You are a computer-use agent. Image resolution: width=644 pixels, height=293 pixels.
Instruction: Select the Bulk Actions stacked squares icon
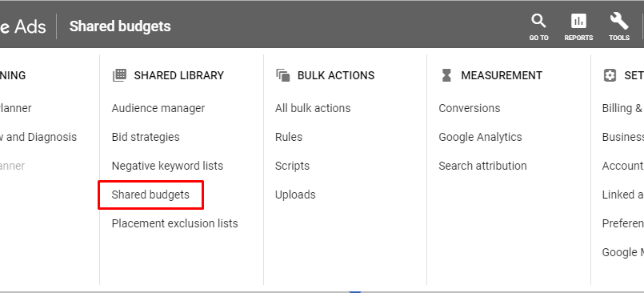click(x=283, y=75)
